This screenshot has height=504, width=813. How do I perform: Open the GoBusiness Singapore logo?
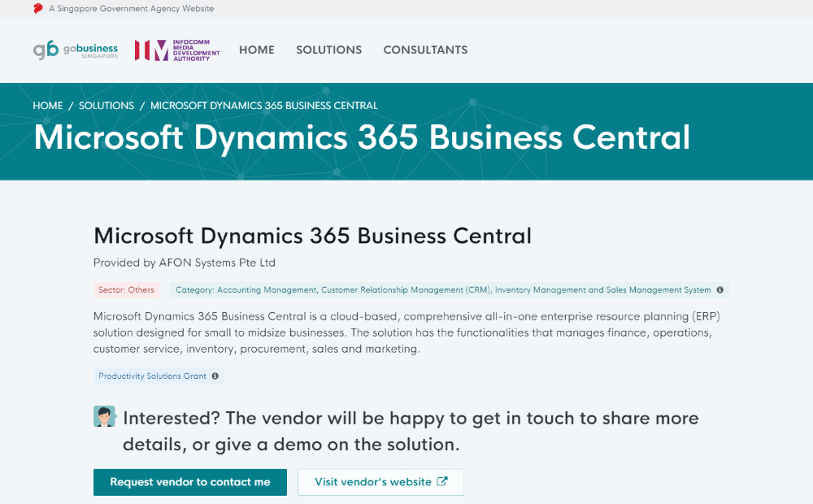click(76, 50)
